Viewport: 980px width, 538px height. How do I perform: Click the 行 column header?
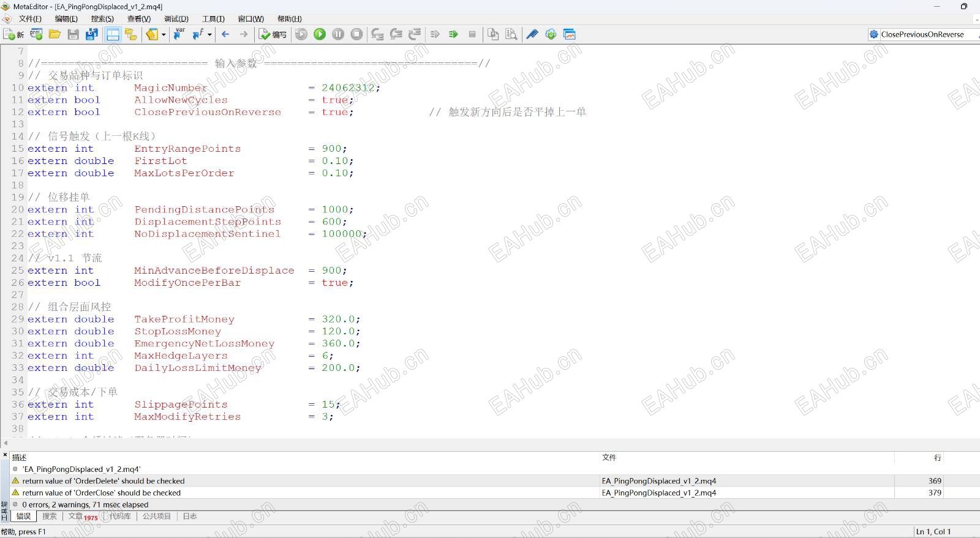coord(919,457)
